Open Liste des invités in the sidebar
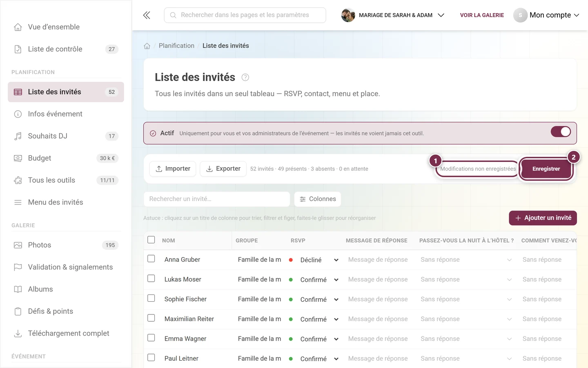Screen dimensions: 588x368 pyautogui.click(x=66, y=92)
